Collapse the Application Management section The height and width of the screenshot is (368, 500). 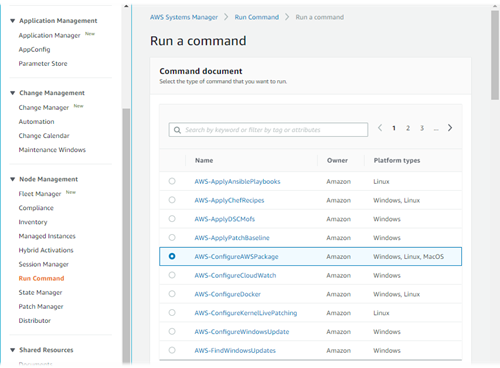(x=13, y=21)
